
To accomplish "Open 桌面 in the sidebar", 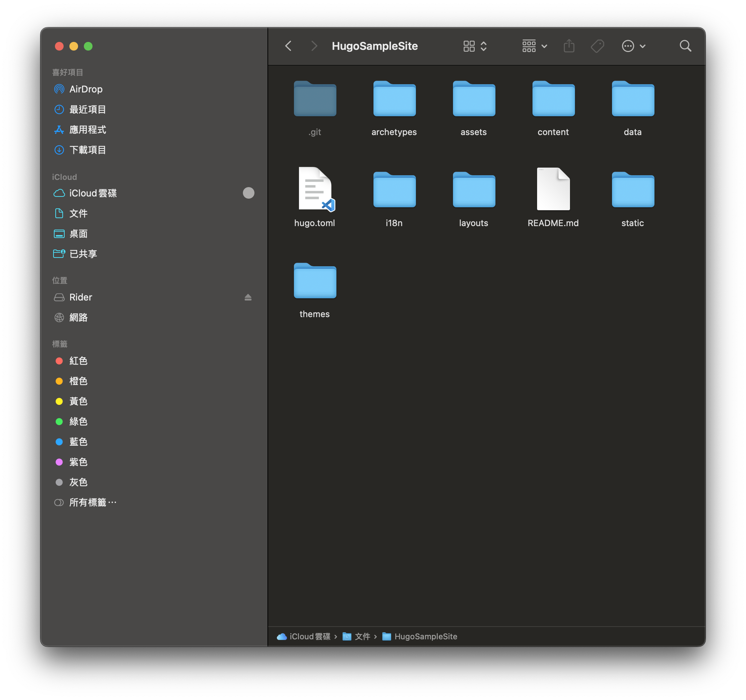I will (x=154, y=234).
